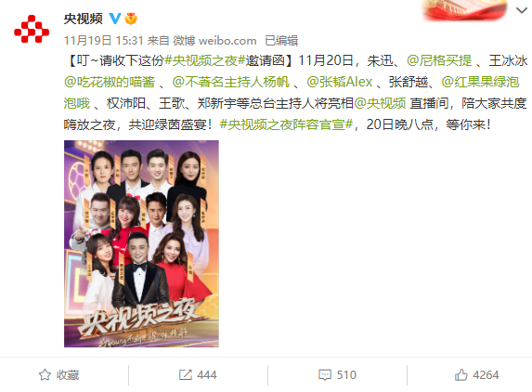Click the orange membership badge icon
Screen dimensions: 532x392
click(x=131, y=19)
